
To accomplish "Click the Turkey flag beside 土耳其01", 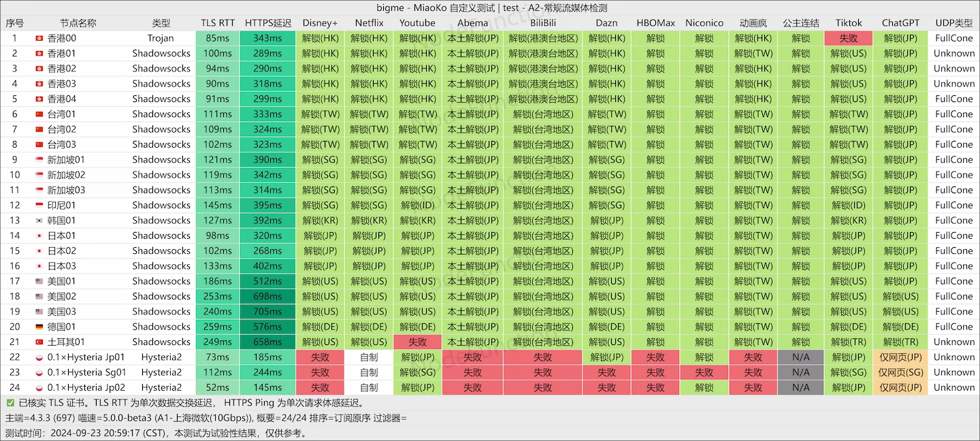I will coord(39,342).
